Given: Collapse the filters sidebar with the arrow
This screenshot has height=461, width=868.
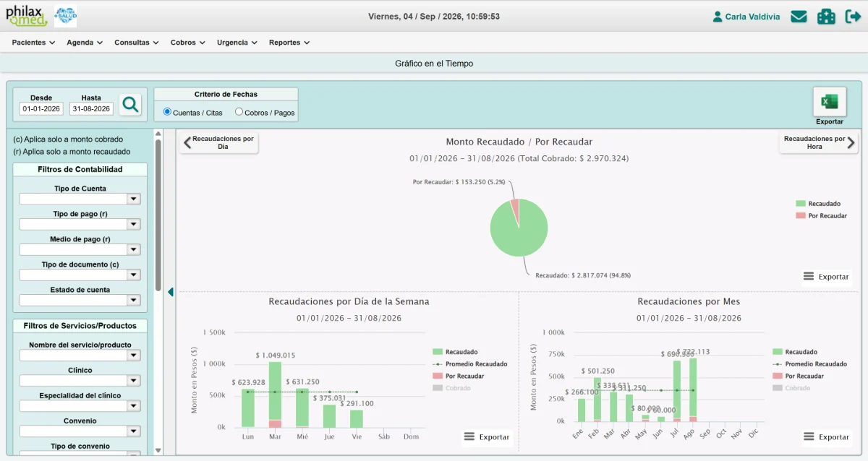Looking at the screenshot, I should pos(171,292).
